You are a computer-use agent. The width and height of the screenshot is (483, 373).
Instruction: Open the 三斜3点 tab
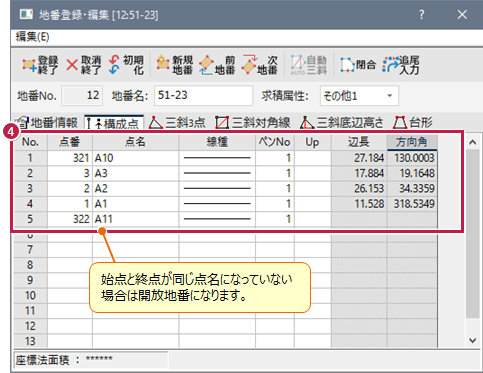point(177,123)
